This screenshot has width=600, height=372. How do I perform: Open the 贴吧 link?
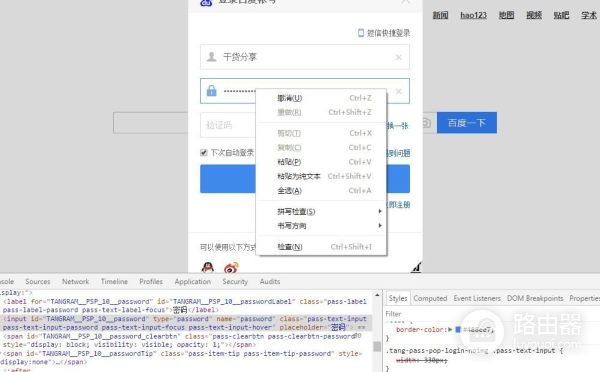[x=561, y=15]
